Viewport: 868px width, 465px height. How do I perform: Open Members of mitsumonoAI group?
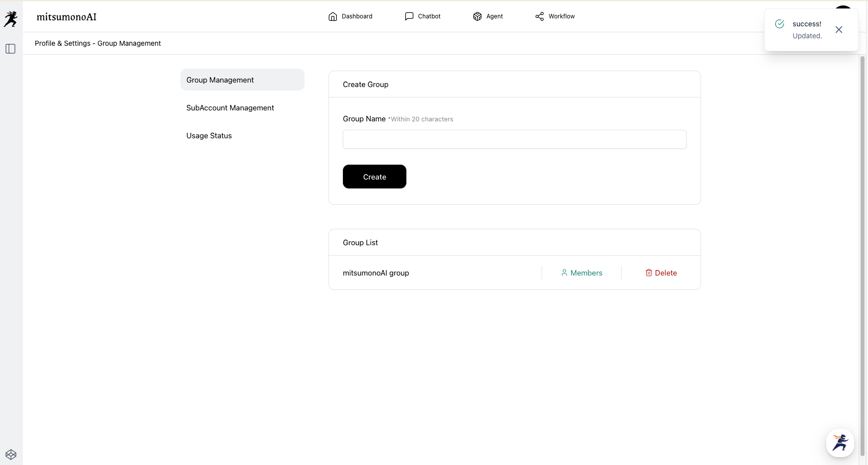pyautogui.click(x=586, y=273)
